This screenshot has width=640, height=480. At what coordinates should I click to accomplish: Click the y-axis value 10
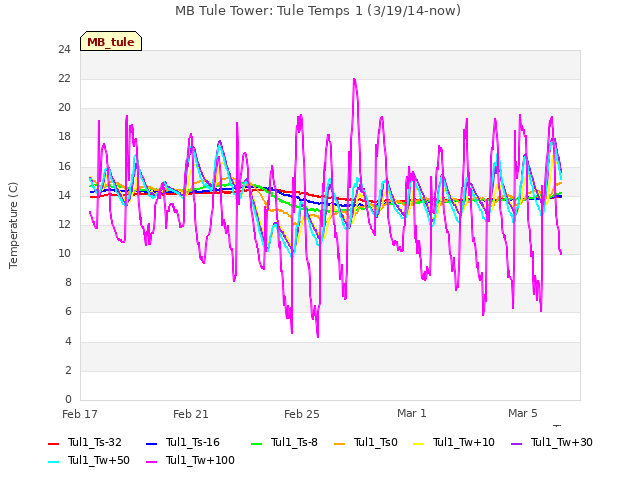[64, 253]
